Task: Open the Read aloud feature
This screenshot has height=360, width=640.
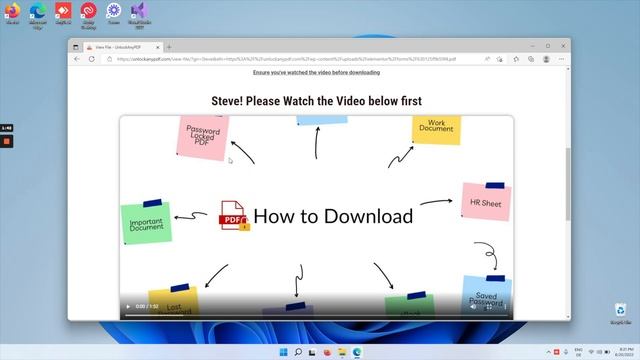Action: (x=487, y=59)
